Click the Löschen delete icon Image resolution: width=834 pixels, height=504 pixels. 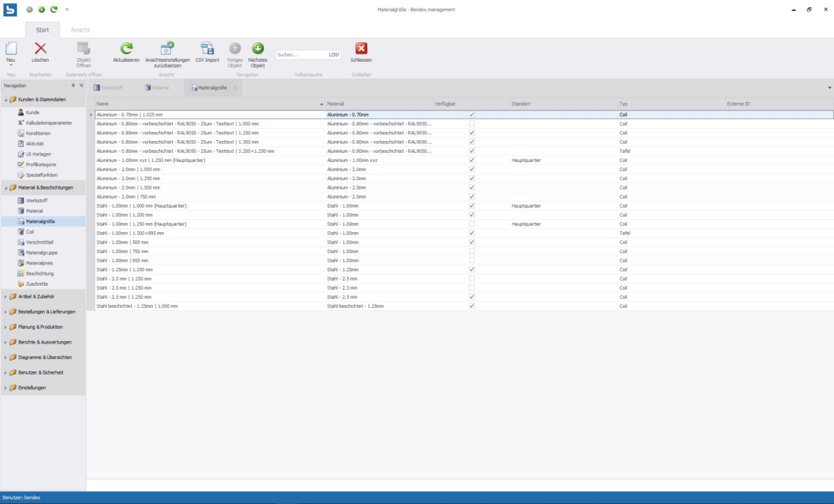[40, 49]
